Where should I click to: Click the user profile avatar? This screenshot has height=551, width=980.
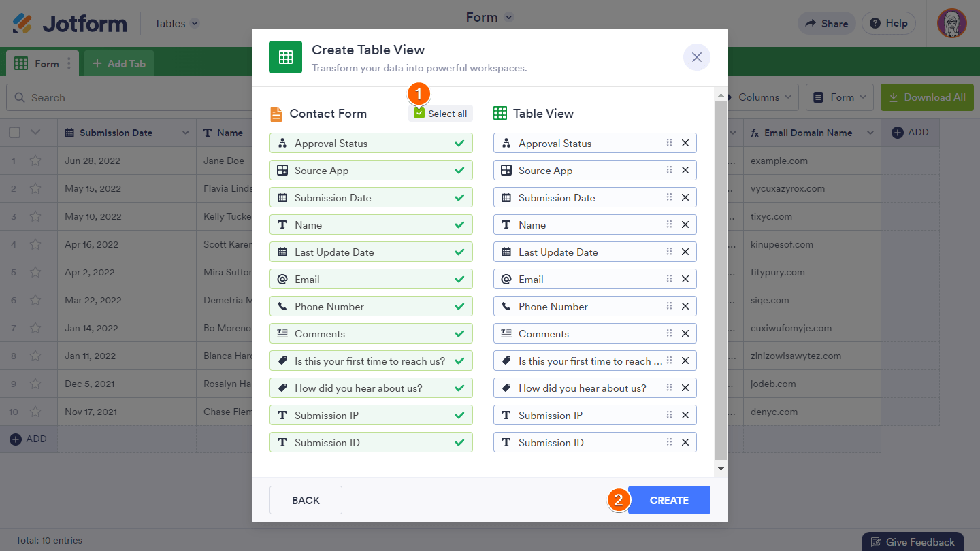(951, 23)
